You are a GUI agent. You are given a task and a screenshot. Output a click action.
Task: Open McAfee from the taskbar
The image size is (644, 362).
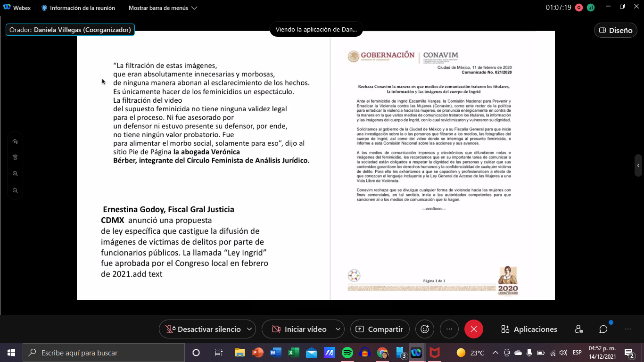[x=434, y=353]
